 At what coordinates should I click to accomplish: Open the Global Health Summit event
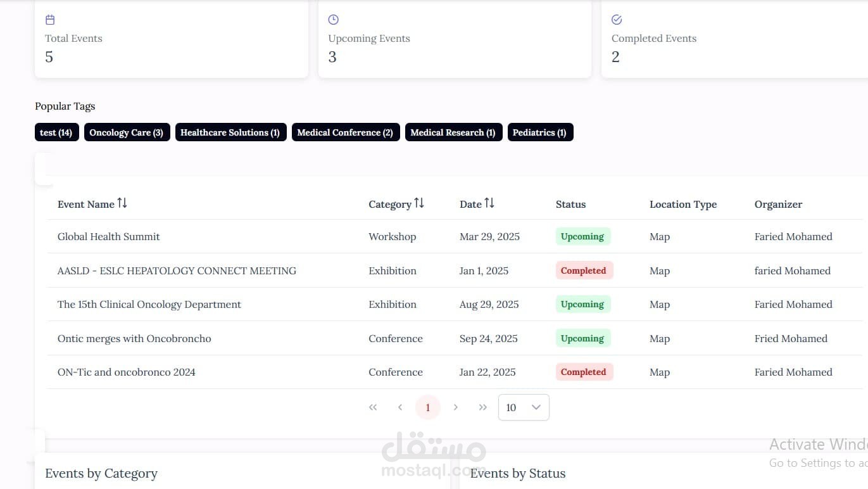109,237
